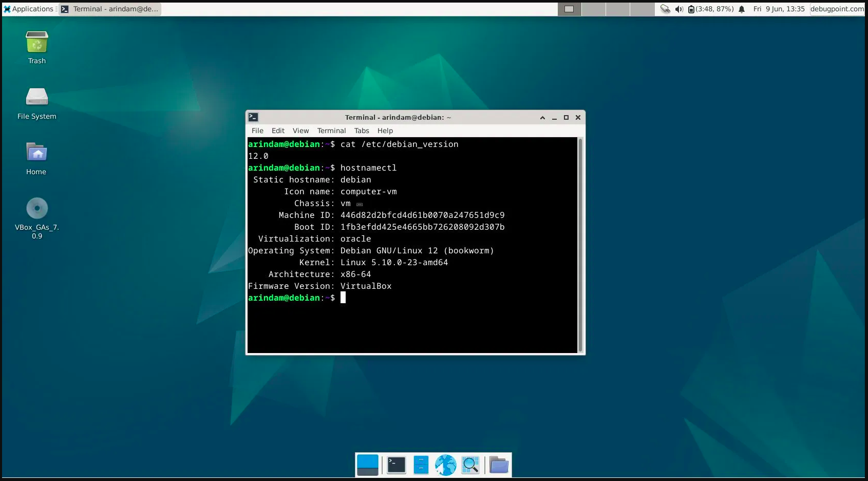
Task: Open the Tabs menu in menu bar
Action: click(361, 131)
